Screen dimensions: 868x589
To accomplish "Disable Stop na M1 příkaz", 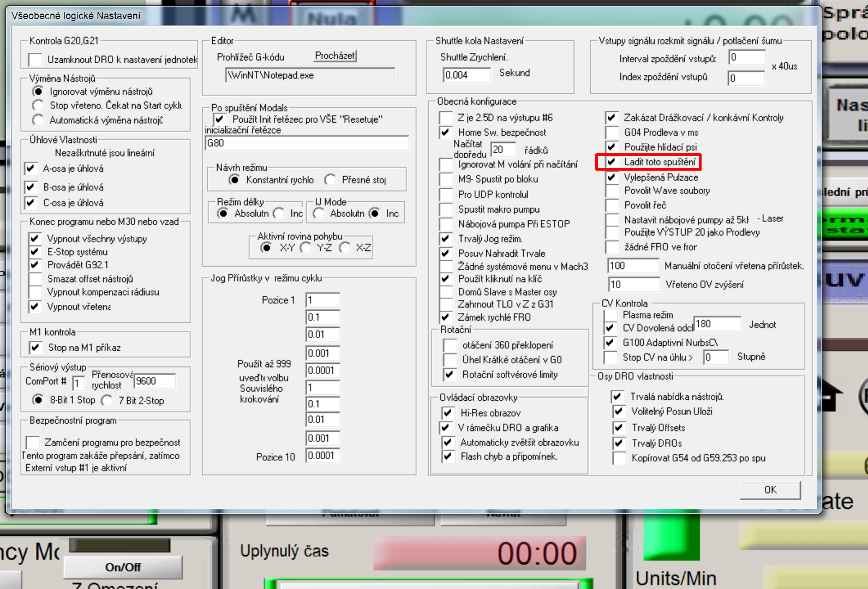I will [x=35, y=347].
